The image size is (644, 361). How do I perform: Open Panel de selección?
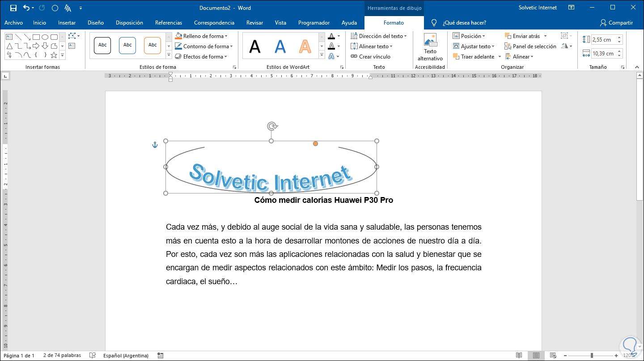(x=530, y=46)
